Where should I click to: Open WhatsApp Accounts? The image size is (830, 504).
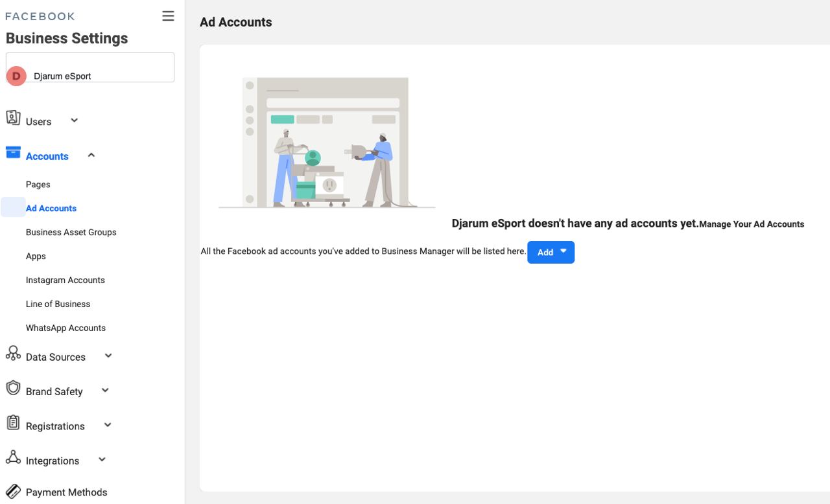(x=65, y=328)
